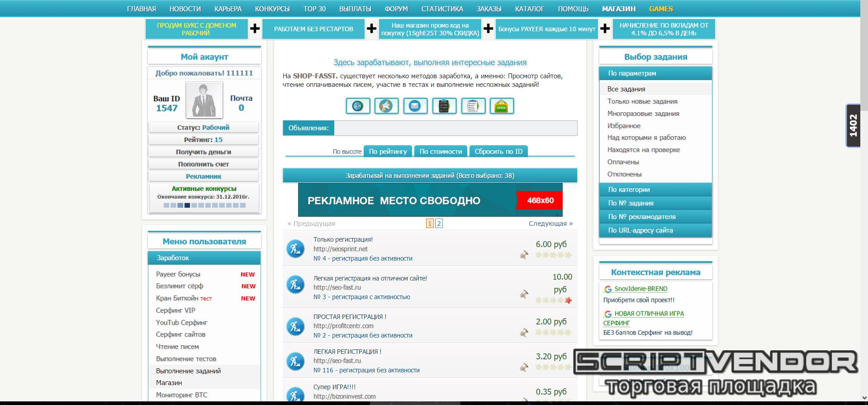
Task: Click the compass surfing icon
Action: tap(358, 106)
